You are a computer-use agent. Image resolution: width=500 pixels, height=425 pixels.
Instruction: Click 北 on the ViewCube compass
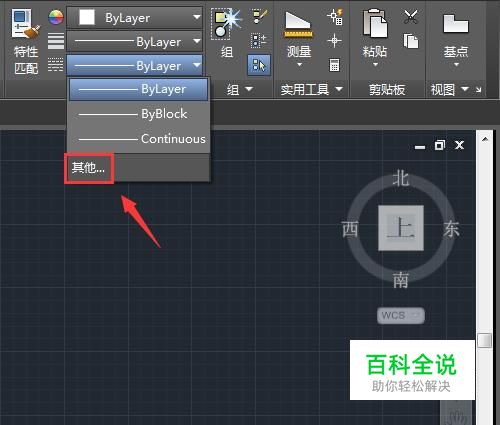tap(401, 178)
